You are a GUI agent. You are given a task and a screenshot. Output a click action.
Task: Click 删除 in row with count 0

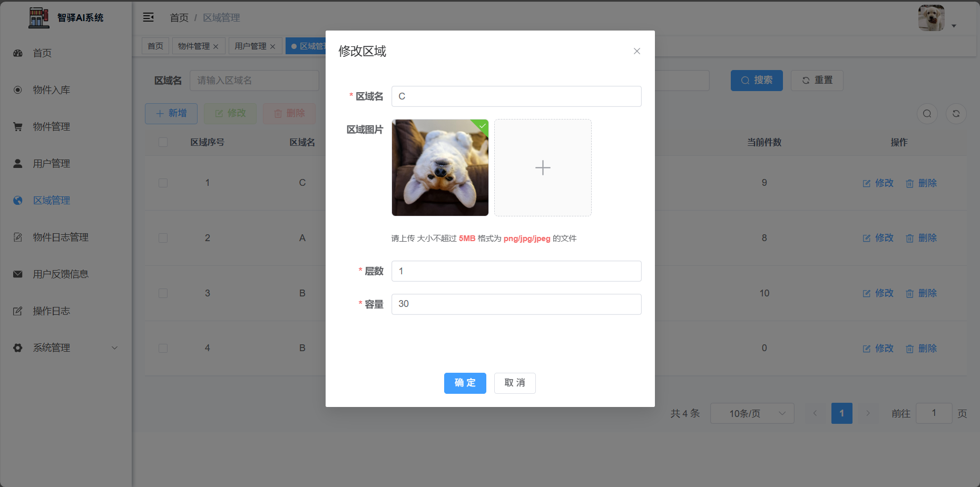[x=922, y=349]
